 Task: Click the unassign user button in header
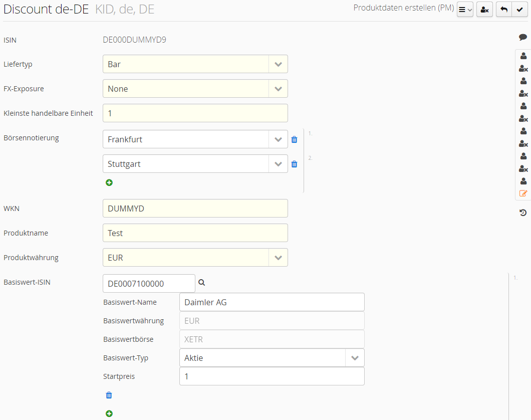484,10
